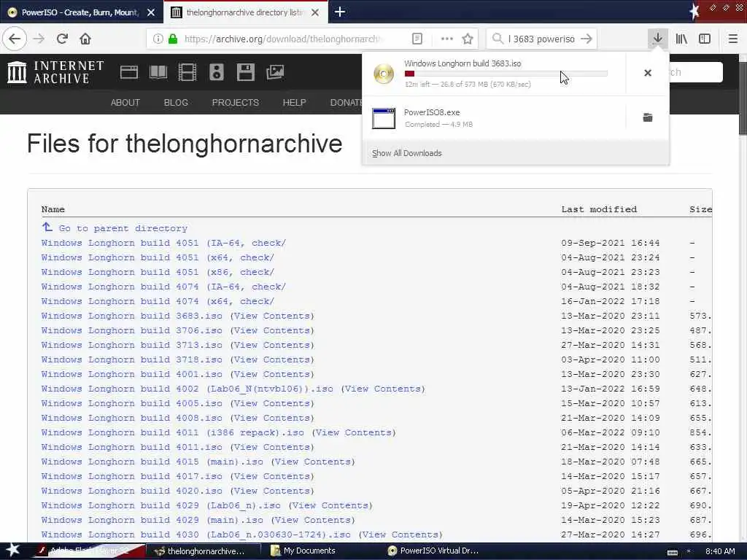The width and height of the screenshot is (747, 560).
Task: Submit search with the go arrow
Action: pyautogui.click(x=587, y=39)
